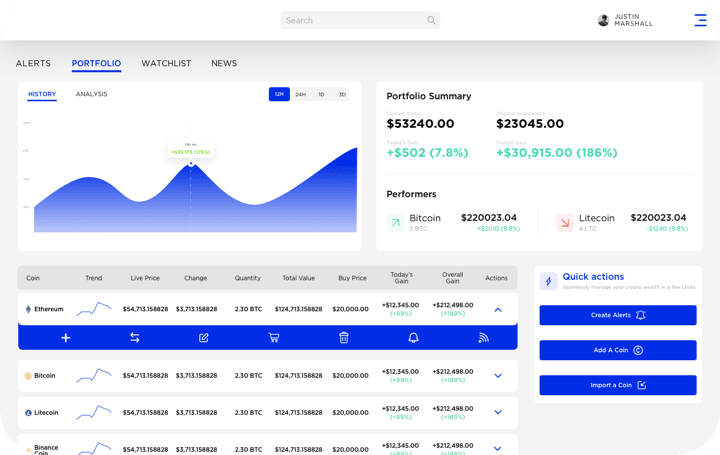Open the Analysis chart tab
The width and height of the screenshot is (720, 455).
point(91,94)
